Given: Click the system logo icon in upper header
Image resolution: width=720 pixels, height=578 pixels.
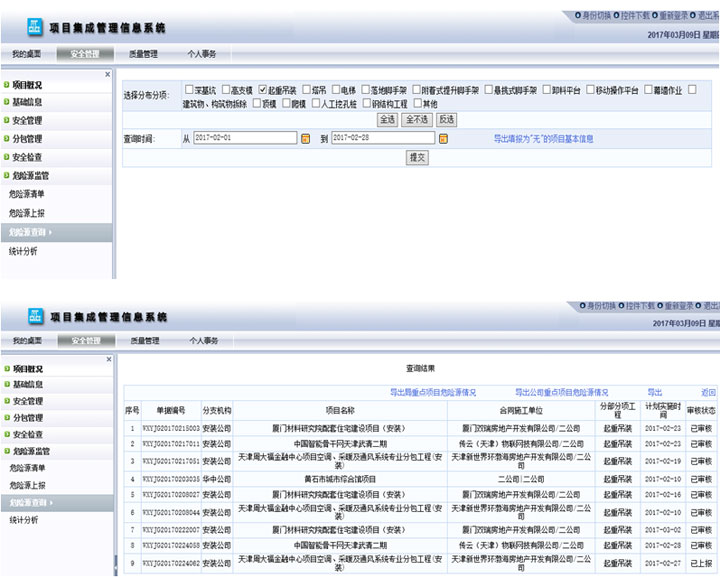Looking at the screenshot, I should click(35, 27).
